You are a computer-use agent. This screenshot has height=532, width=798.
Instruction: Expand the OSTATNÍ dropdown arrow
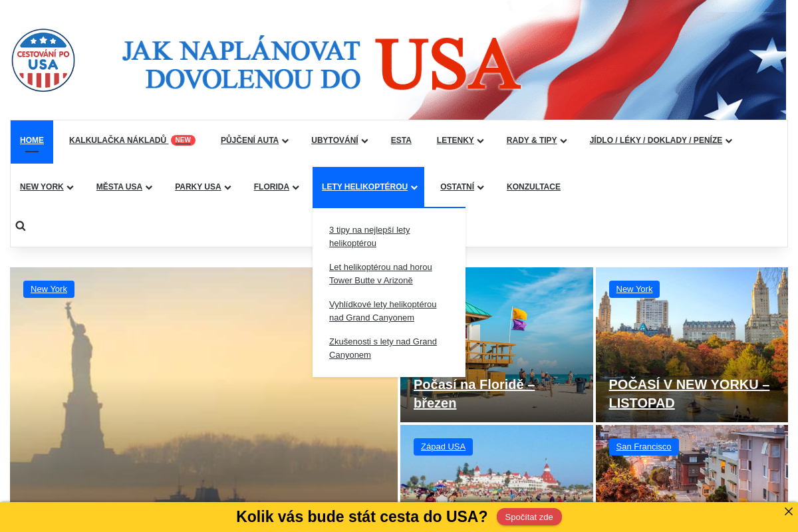480,188
